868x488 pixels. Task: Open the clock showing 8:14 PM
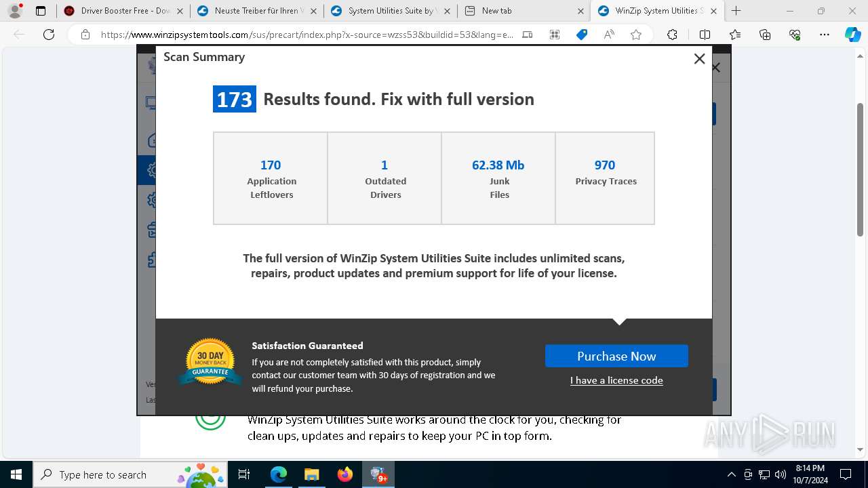click(x=810, y=474)
